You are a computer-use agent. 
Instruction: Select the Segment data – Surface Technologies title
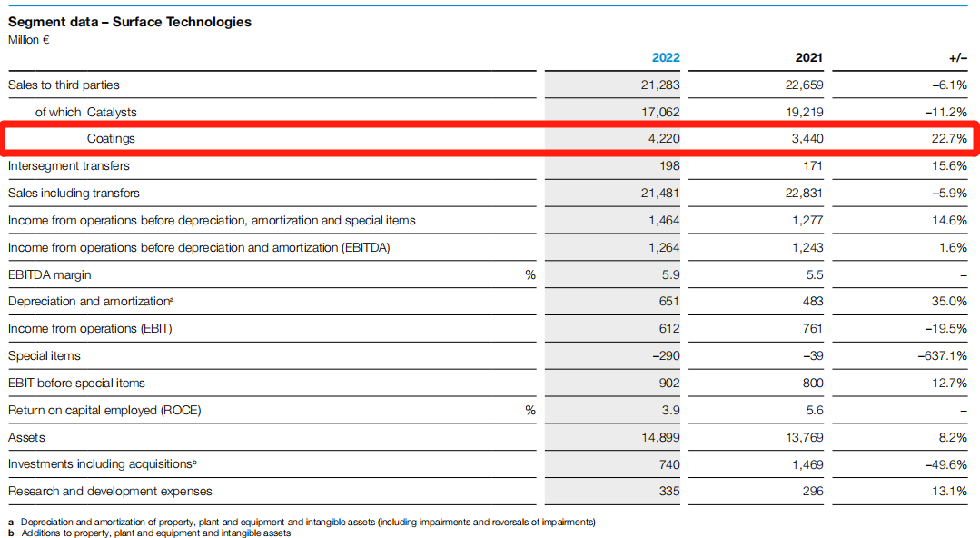coord(130,22)
